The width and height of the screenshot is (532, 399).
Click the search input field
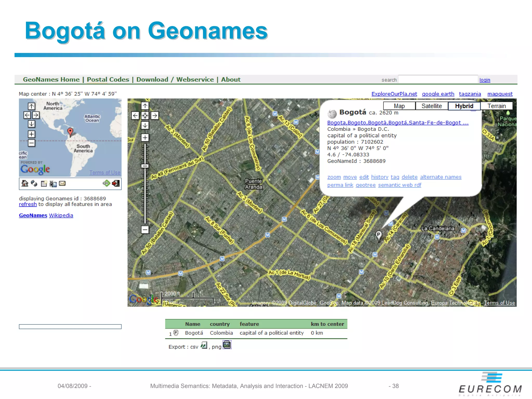pyautogui.click(x=438, y=79)
